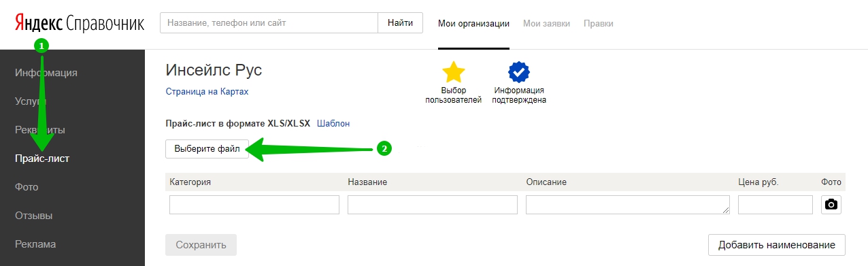
Task: Click the blue verified checkmark badge
Action: point(519,72)
